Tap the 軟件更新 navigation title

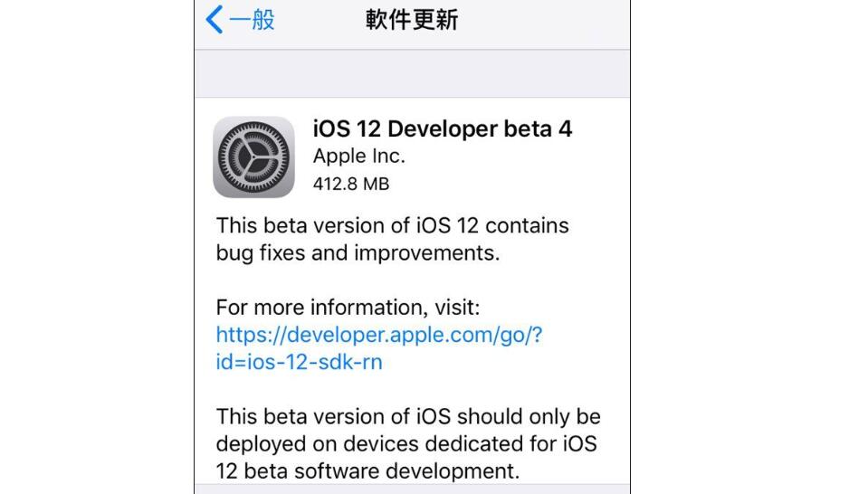click(412, 20)
